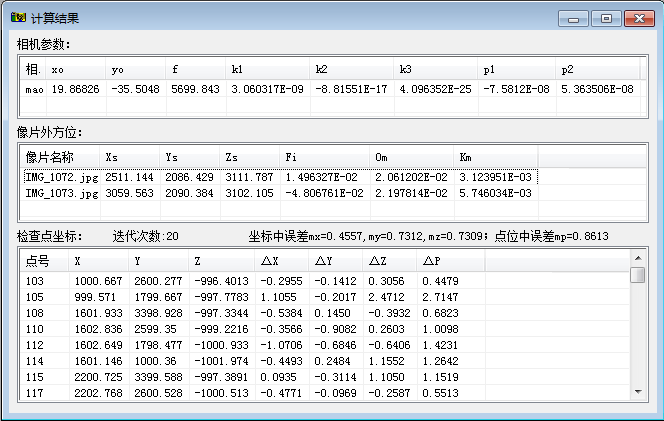Click the Z value -1001.974
664x421 pixels.
click(x=221, y=361)
